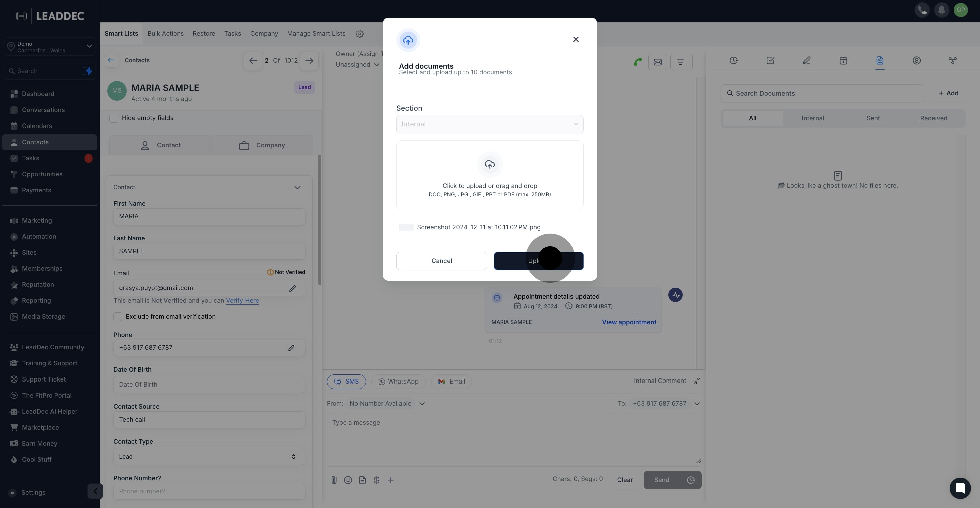Click the activity pulse icon beside appointment card
Viewport: 980px width, 508px height.
point(675,295)
